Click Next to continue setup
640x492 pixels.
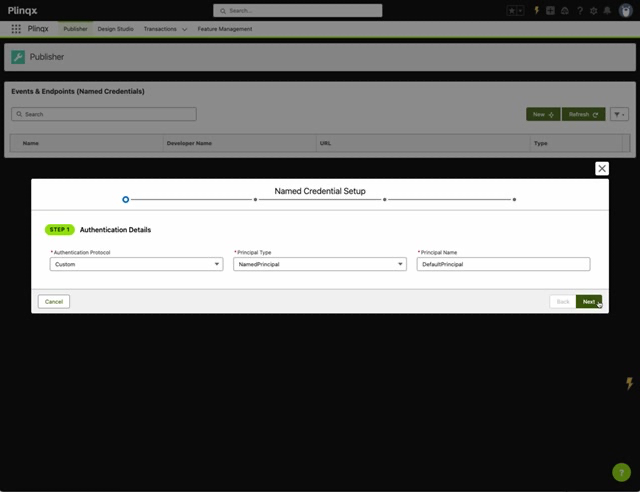point(589,302)
